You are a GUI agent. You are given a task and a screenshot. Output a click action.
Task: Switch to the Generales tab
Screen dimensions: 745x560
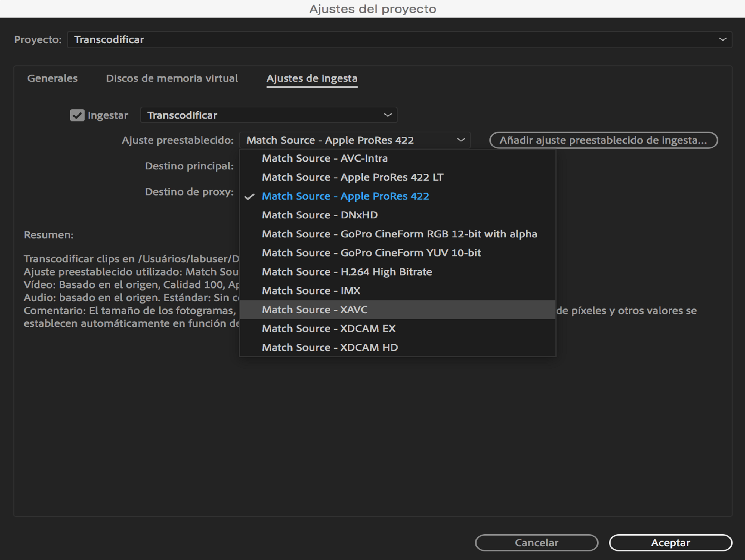click(52, 78)
